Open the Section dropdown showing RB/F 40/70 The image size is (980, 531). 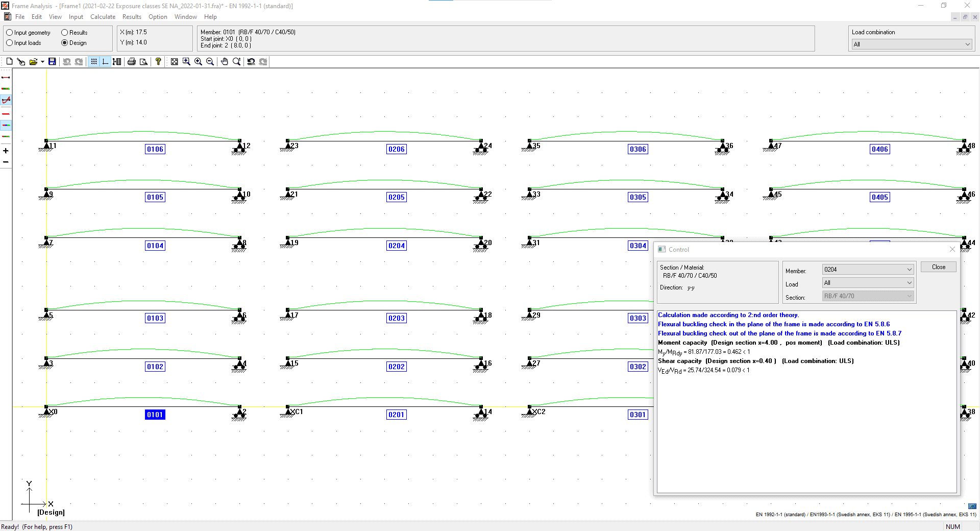909,296
